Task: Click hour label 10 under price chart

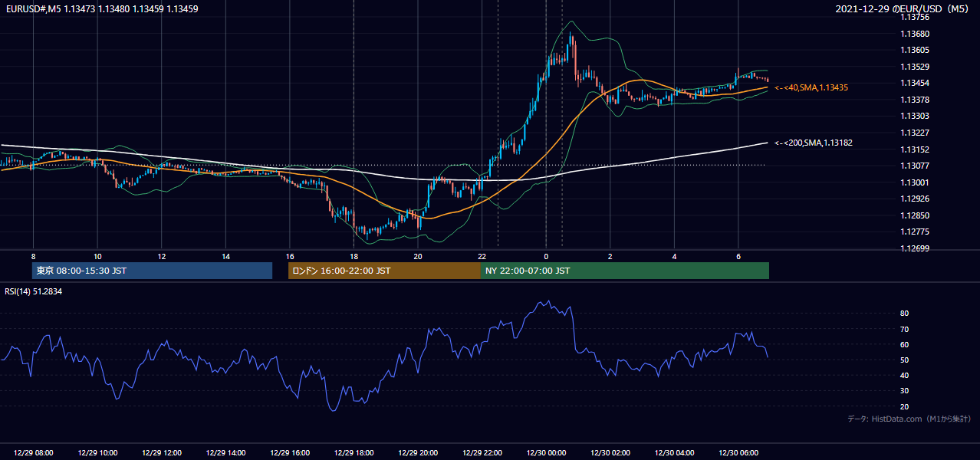Action: [x=97, y=256]
